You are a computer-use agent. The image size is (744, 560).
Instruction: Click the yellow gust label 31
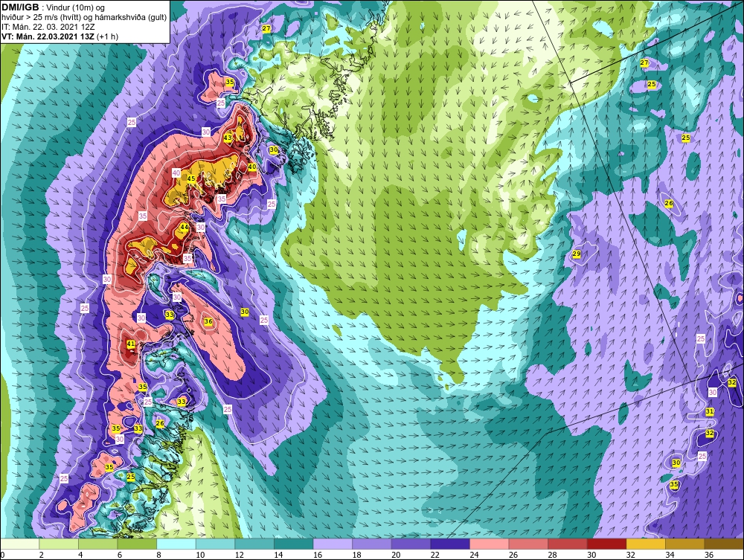(709, 411)
